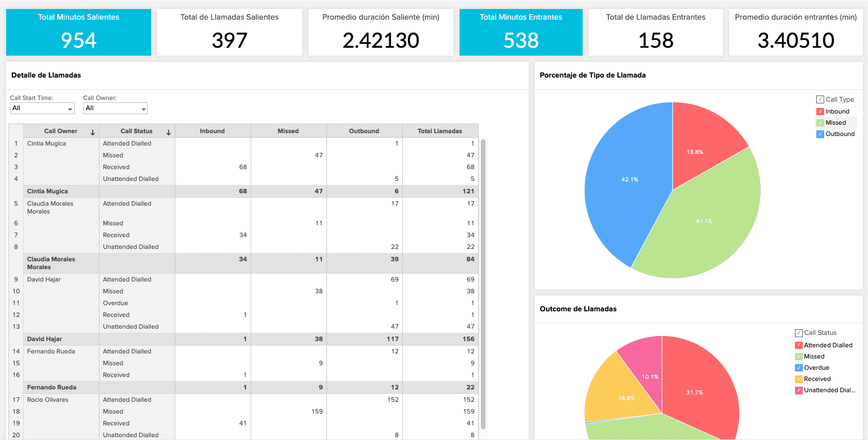Uncheck Attended Dialled in Call Status legend
The width and height of the screenshot is (868, 440).
pos(798,345)
